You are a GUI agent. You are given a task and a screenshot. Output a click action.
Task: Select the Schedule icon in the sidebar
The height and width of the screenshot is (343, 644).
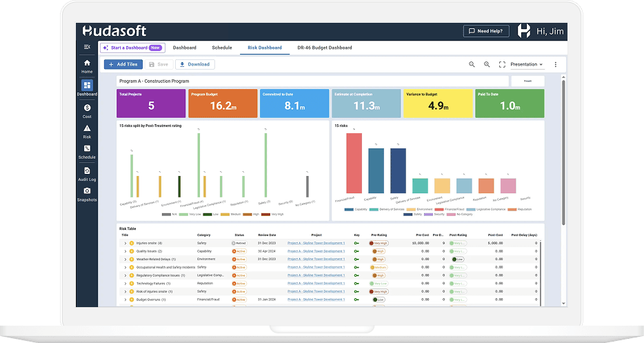coord(87,148)
